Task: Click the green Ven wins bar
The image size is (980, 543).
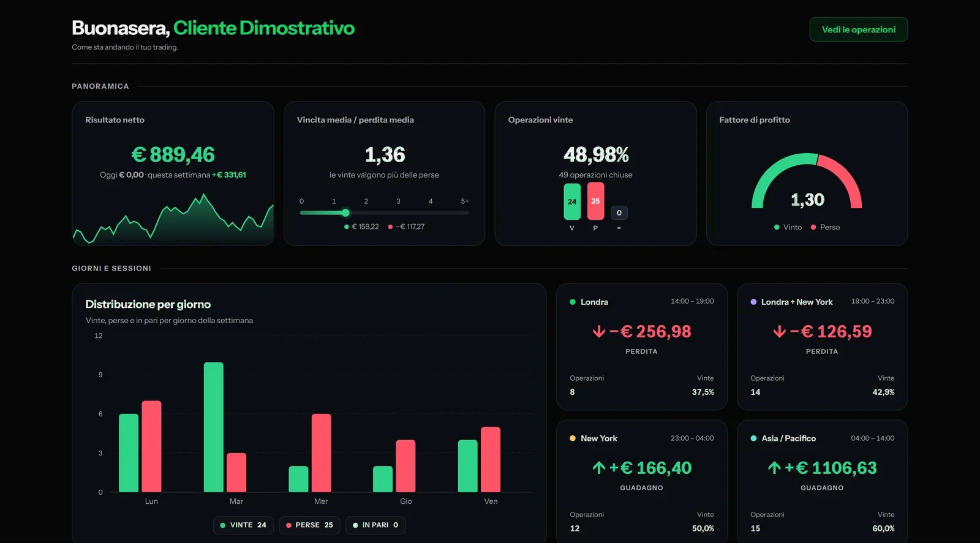Action: [x=468, y=466]
